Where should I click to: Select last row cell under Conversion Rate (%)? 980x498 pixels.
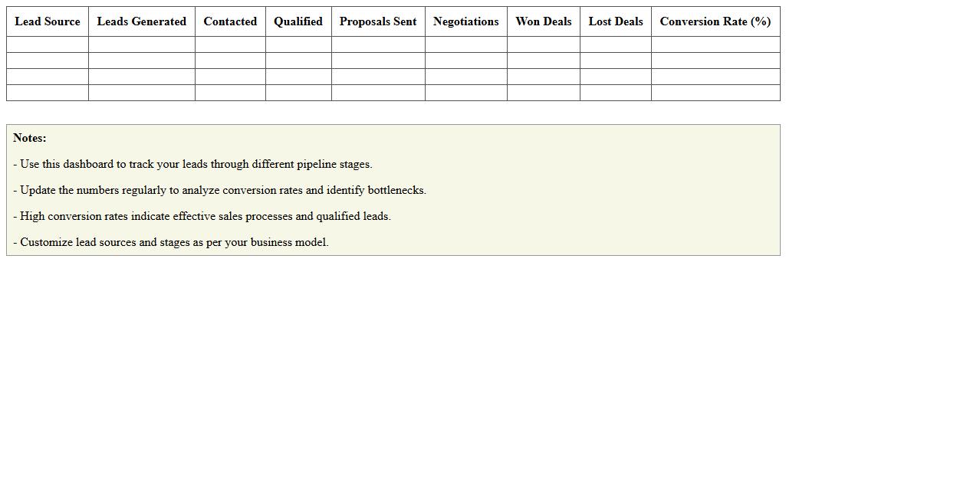coord(715,93)
